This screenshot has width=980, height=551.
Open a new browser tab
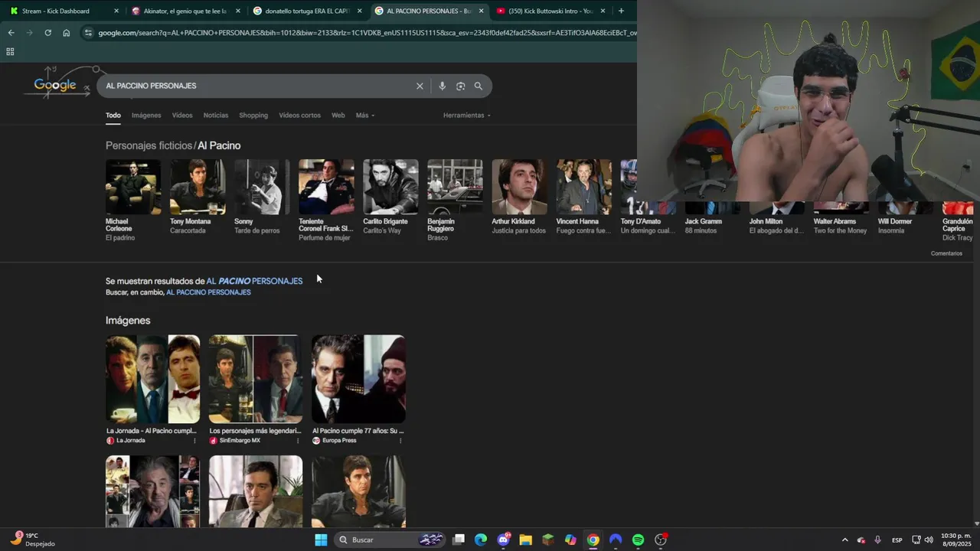coord(621,11)
